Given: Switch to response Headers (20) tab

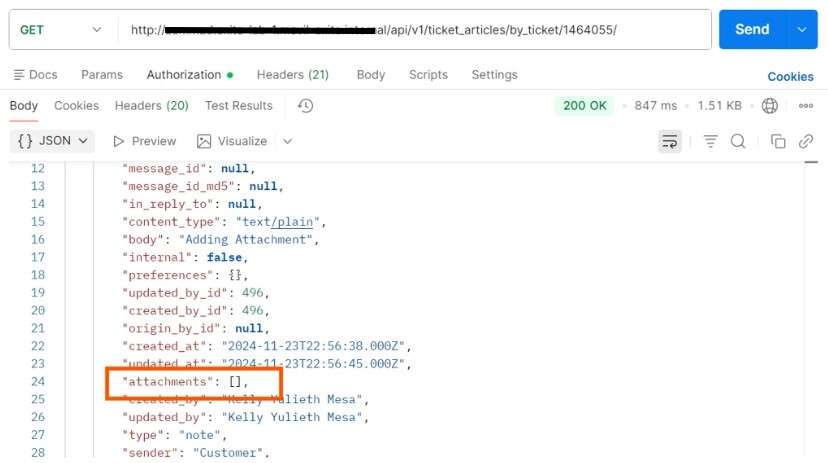Looking at the screenshot, I should tap(151, 106).
